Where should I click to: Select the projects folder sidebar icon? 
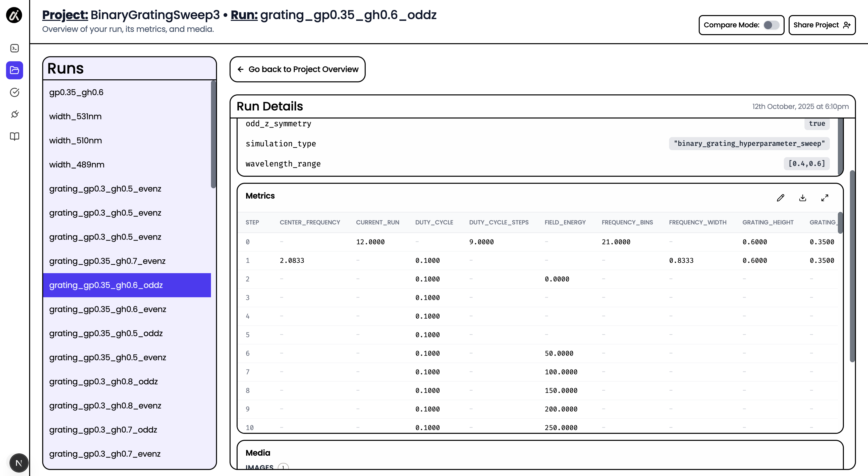[x=15, y=70]
